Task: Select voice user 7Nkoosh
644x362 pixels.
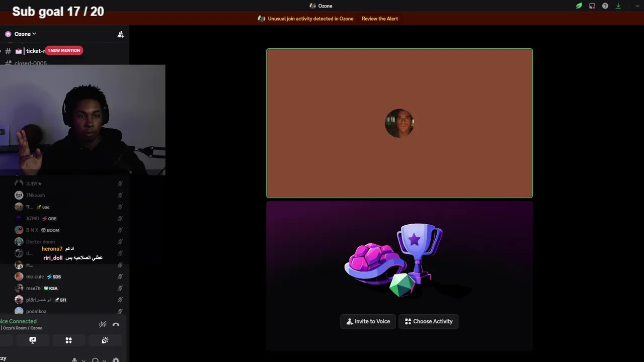Action: pos(68,195)
